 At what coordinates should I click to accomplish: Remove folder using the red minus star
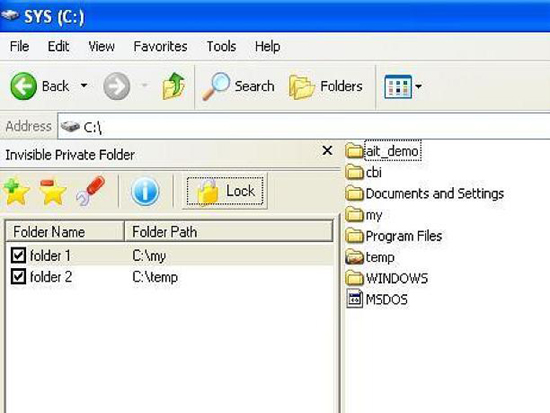(52, 192)
